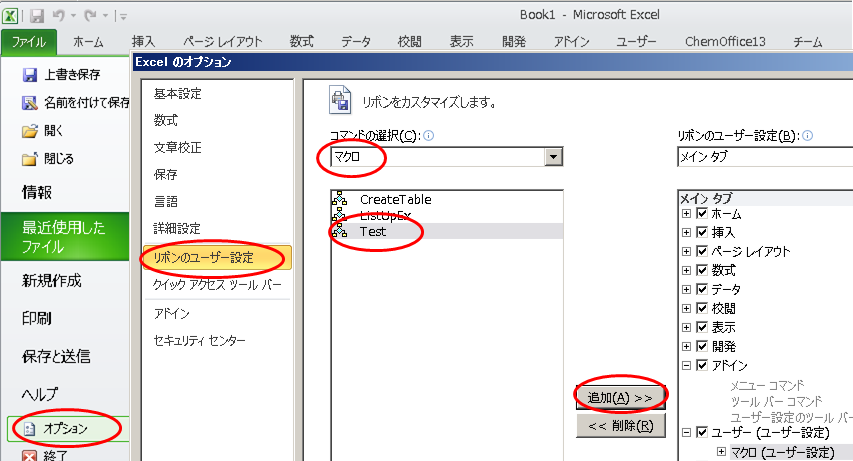The width and height of the screenshot is (853, 461).
Task: Click the Save icon in Quick Access Toolbar
Action: 36,16
